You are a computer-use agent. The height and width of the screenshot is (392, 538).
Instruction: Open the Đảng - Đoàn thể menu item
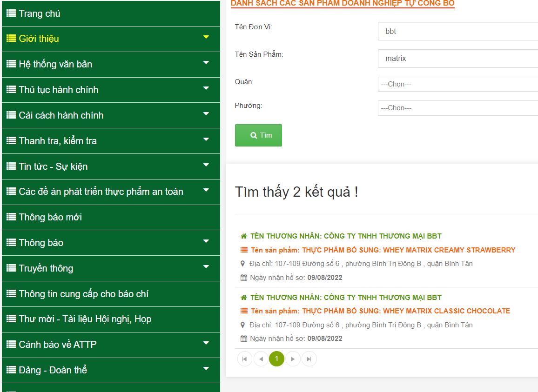pos(111,371)
